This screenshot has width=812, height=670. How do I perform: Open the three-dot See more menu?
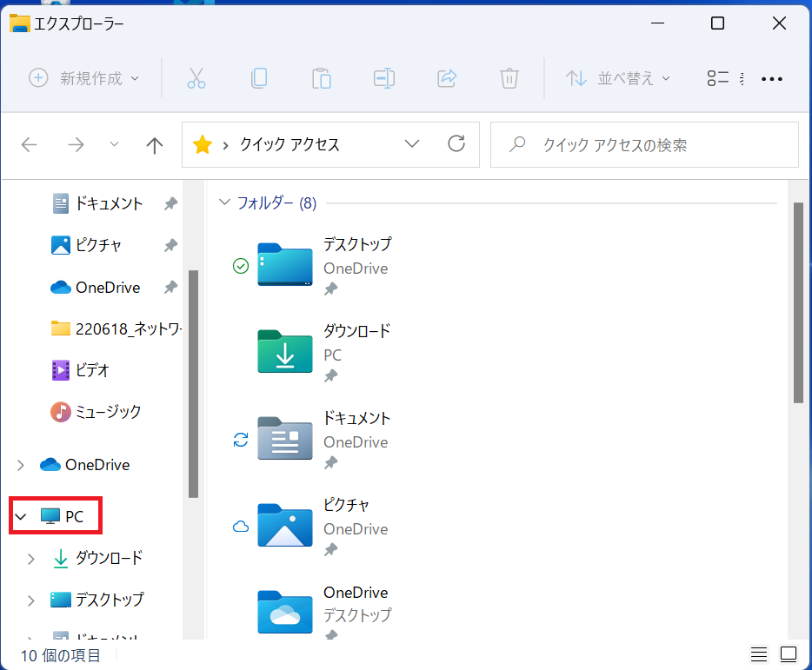[x=772, y=79]
